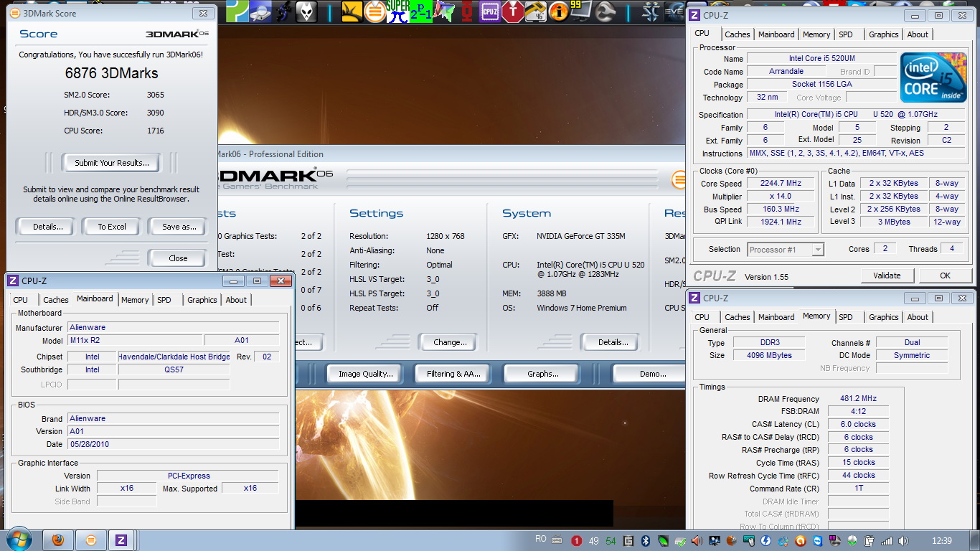
Task: Switch to 3DMark taskbar button
Action: pos(90,540)
